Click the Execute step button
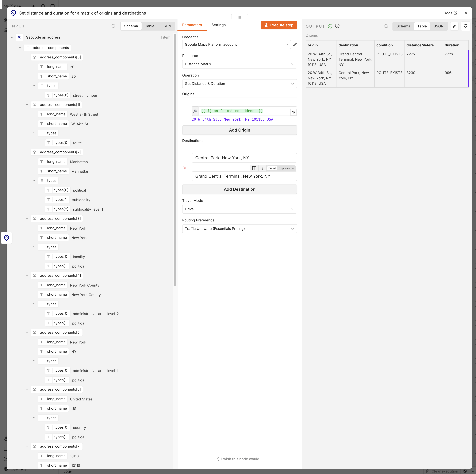The height and width of the screenshot is (474, 476). click(279, 25)
